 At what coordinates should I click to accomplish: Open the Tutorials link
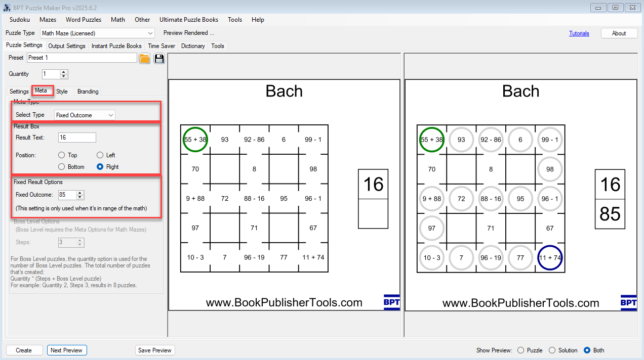click(579, 33)
